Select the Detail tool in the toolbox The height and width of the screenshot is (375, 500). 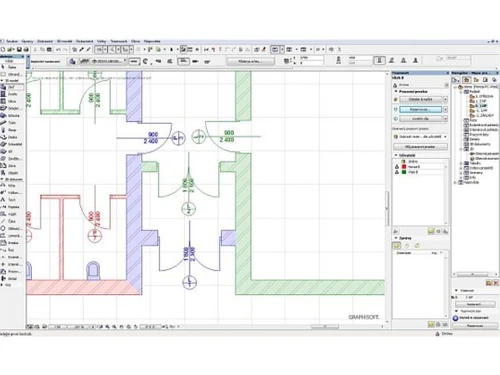click(x=12, y=278)
